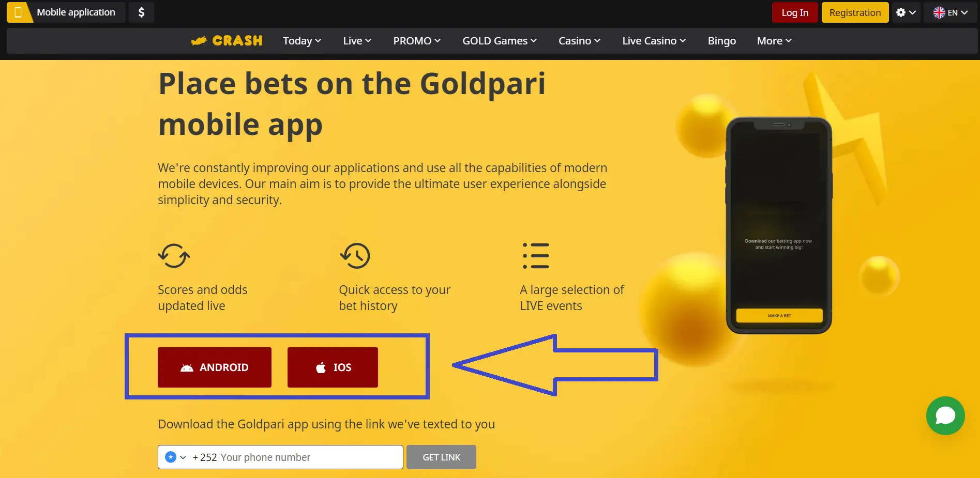Open the live chat bubble icon
This screenshot has height=478, width=980.
coord(945,415)
